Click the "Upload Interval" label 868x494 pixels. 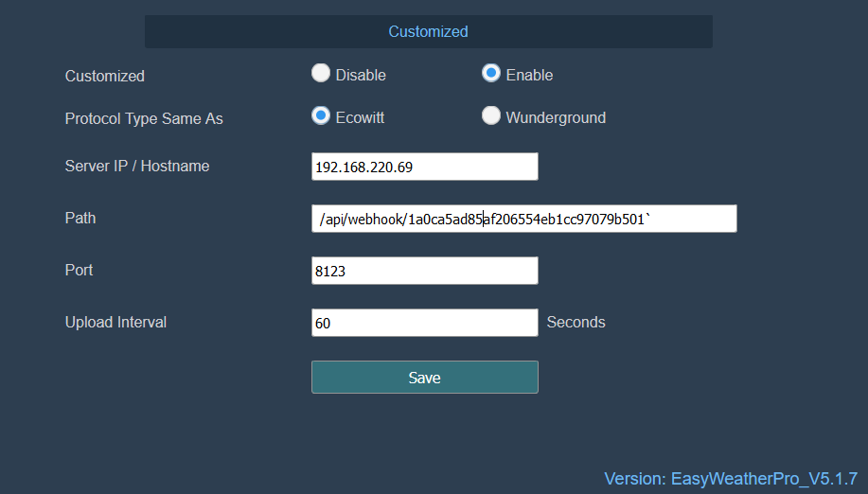(x=115, y=322)
